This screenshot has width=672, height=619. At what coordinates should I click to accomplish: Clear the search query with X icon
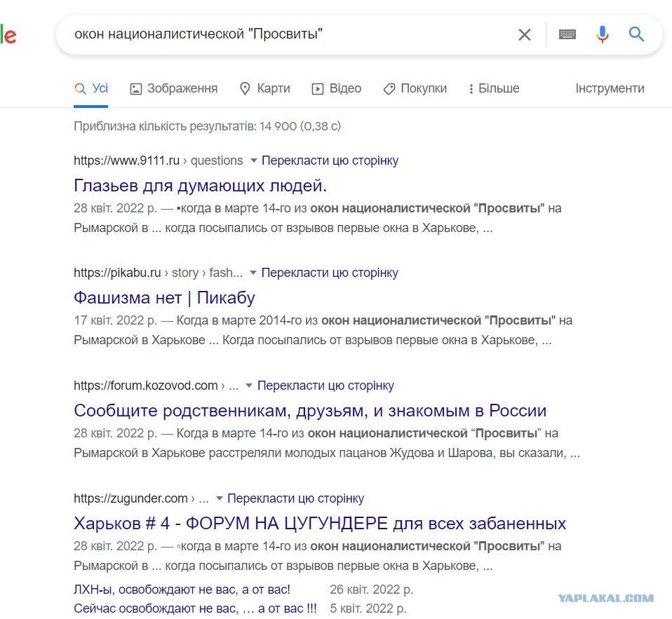point(525,34)
